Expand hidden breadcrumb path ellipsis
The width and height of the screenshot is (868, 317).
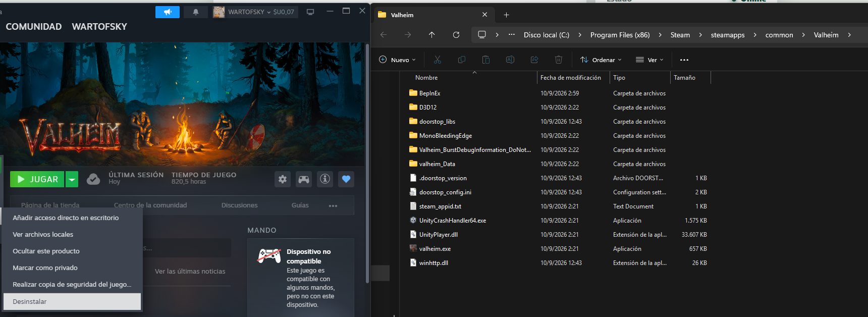click(512, 35)
